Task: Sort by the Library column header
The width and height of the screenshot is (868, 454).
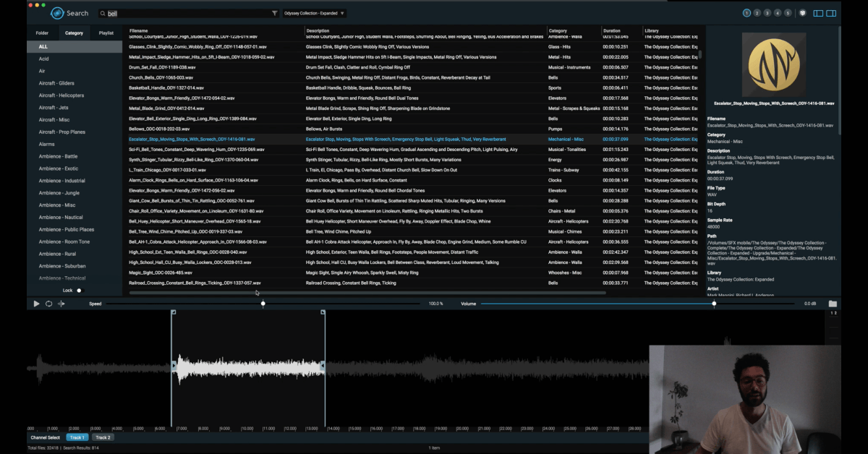Action: coord(652,31)
